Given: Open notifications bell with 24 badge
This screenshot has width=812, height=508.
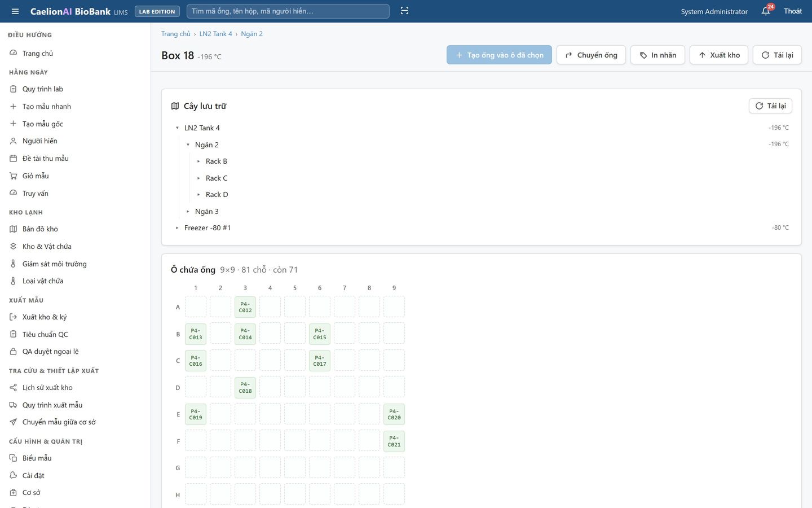Looking at the screenshot, I should pyautogui.click(x=766, y=11).
